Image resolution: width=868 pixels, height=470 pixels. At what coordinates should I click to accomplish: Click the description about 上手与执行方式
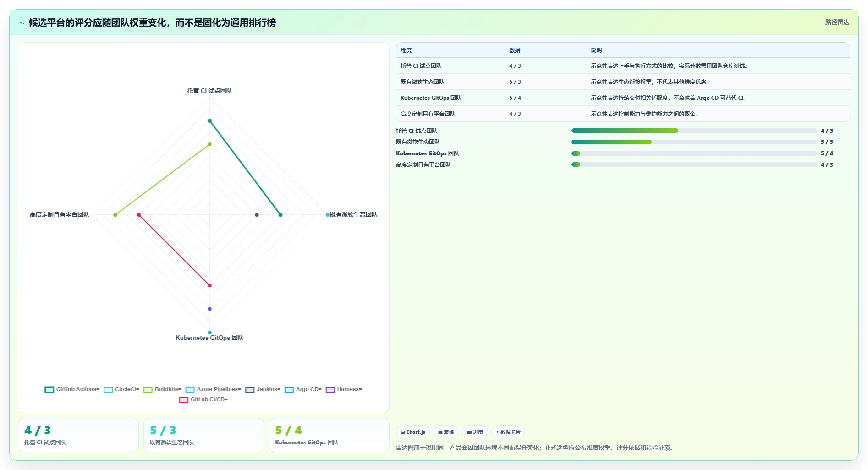(x=669, y=66)
